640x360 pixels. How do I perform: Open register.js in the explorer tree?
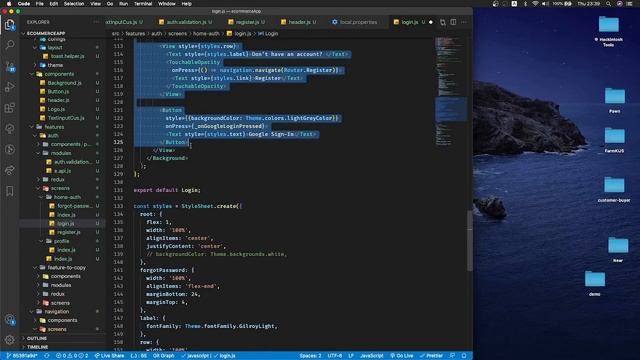(69, 232)
